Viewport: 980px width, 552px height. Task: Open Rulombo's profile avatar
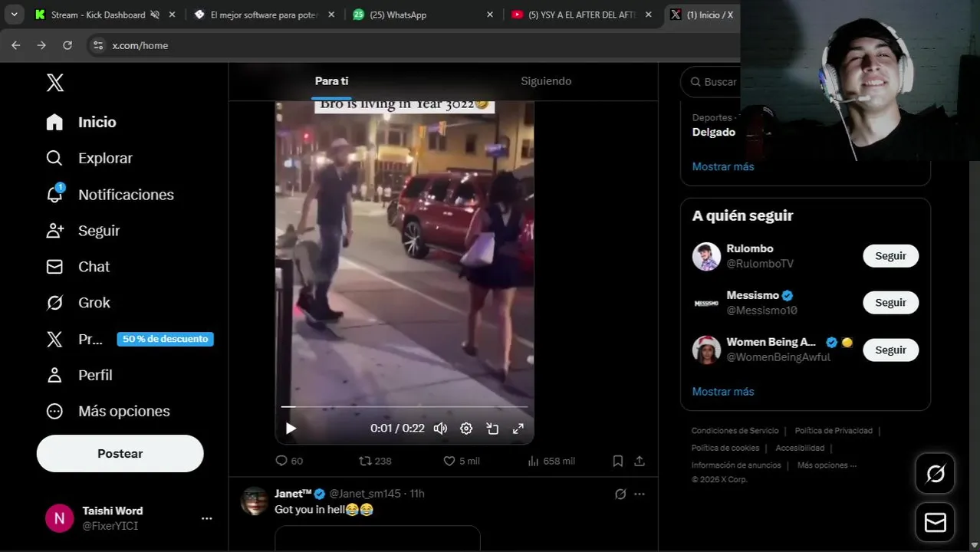pos(706,256)
